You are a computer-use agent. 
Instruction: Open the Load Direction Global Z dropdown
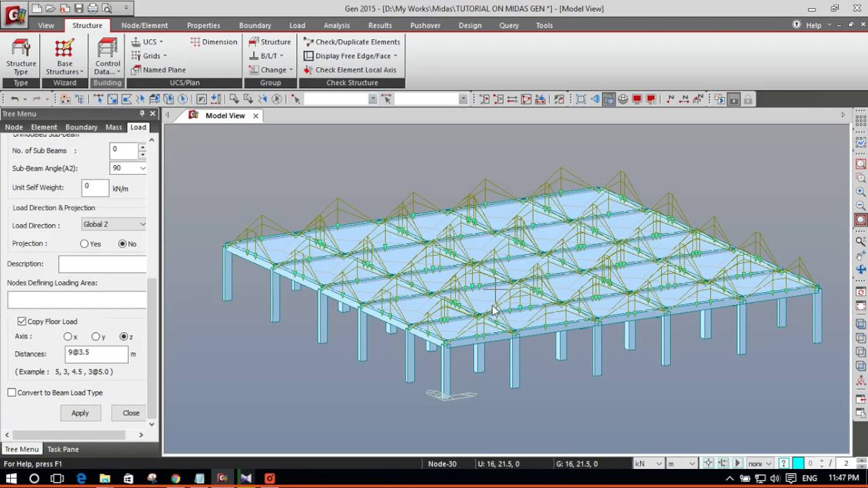[142, 224]
